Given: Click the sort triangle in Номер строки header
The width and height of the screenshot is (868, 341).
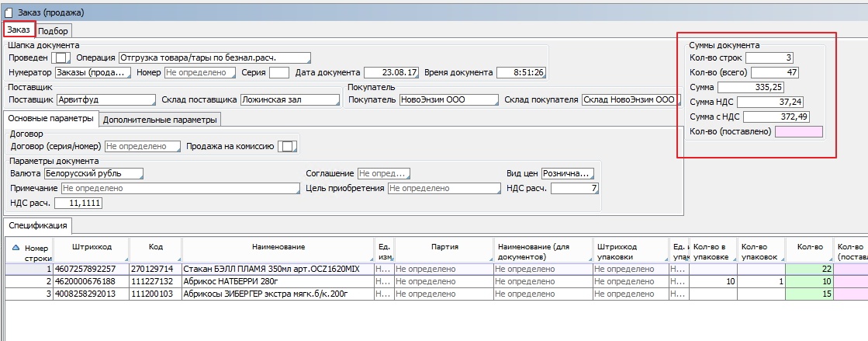Looking at the screenshot, I should (16, 246).
